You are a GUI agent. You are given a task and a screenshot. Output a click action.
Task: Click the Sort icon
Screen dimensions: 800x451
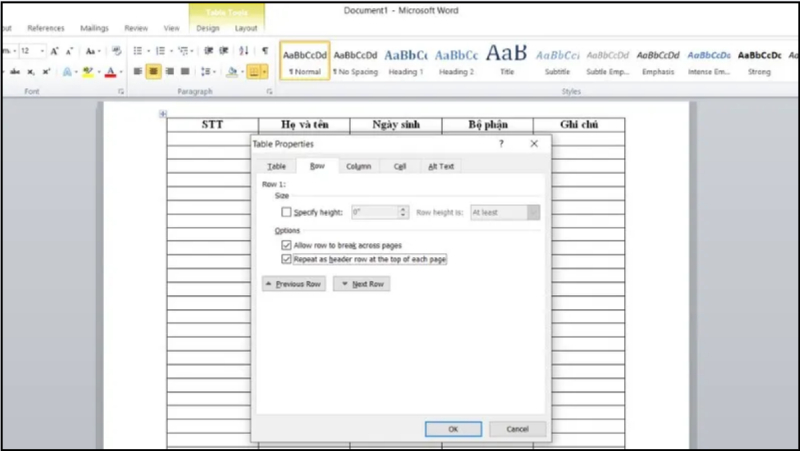pos(244,51)
